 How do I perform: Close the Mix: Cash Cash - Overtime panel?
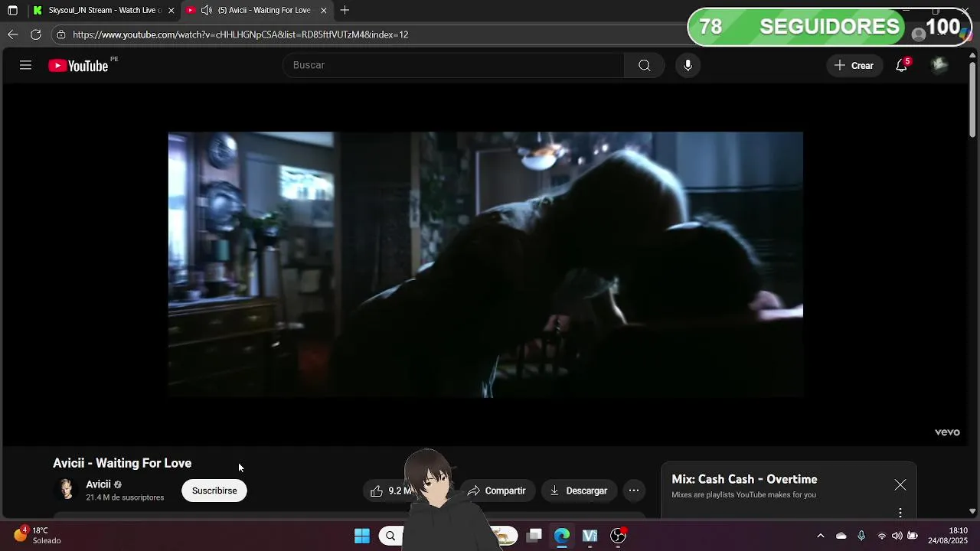point(900,485)
